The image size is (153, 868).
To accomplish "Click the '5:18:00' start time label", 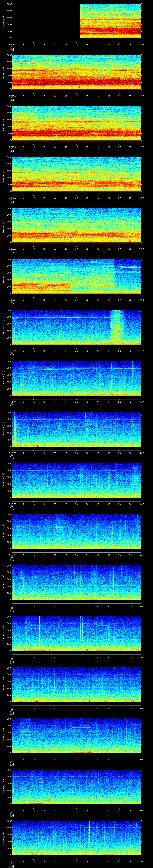I will click(x=12, y=759).
